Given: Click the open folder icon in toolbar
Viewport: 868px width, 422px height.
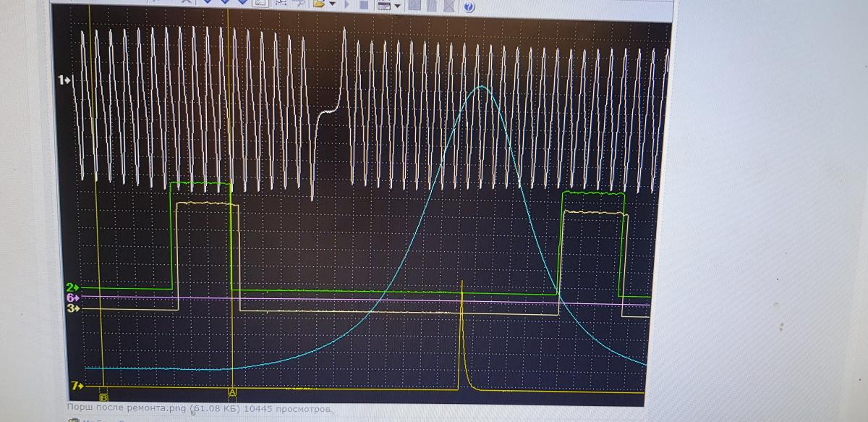Looking at the screenshot, I should coord(319,4).
